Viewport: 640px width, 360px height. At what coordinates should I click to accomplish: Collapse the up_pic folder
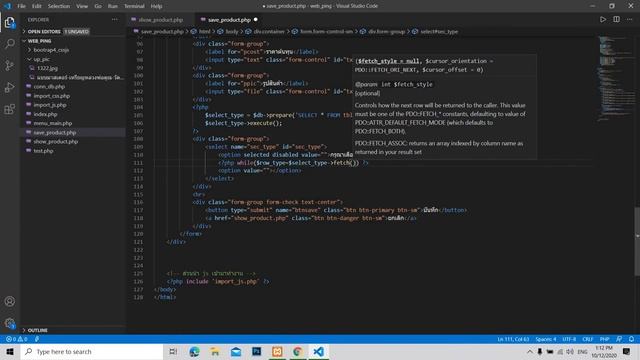[x=42, y=59]
